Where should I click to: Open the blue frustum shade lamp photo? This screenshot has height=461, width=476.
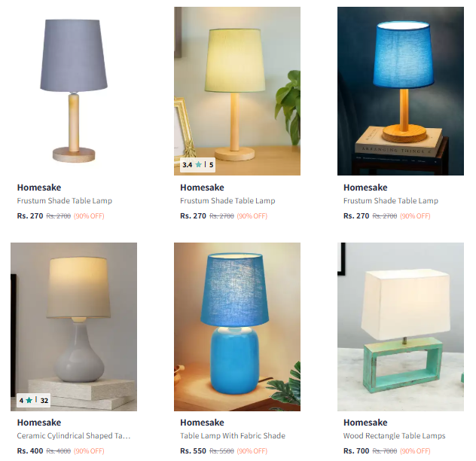pos(401,91)
